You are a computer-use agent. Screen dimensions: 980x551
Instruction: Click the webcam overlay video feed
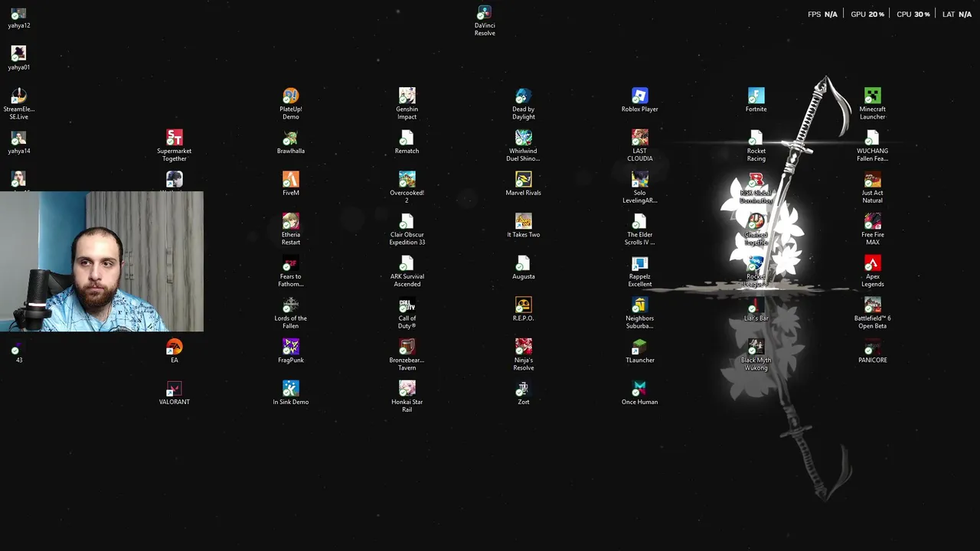tap(102, 262)
